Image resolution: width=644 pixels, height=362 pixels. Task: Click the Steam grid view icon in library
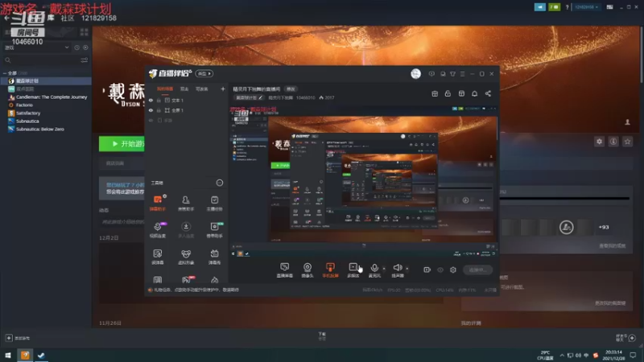point(85,32)
